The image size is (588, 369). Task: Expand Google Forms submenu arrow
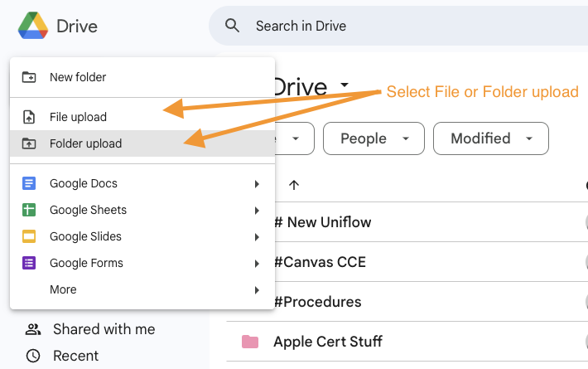click(x=257, y=264)
